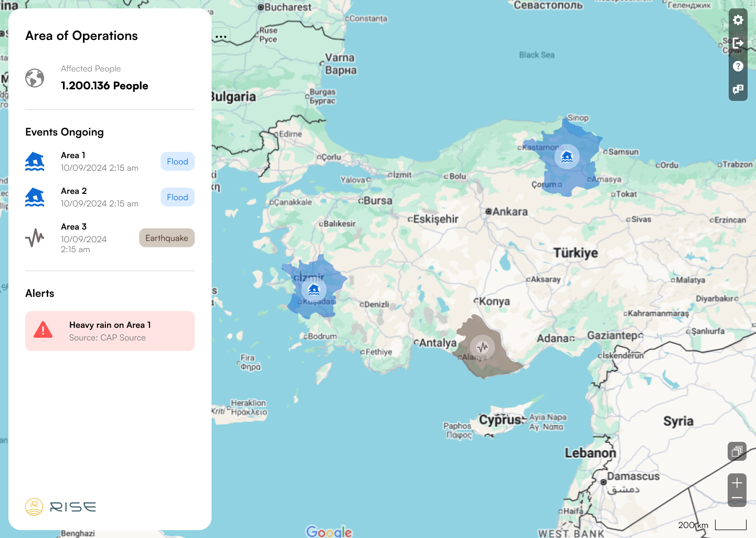The height and width of the screenshot is (538, 756).
Task: Select the flood marker near Kastamonu
Action: coord(567,157)
